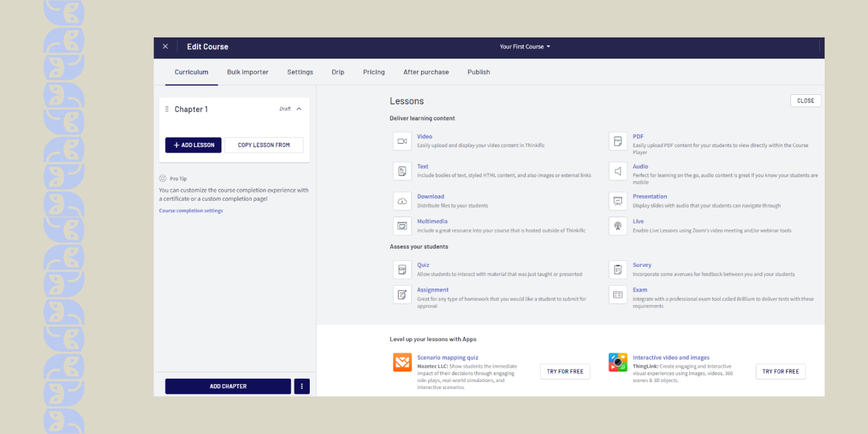The width and height of the screenshot is (868, 434).
Task: Go to the Settings tab
Action: [300, 72]
